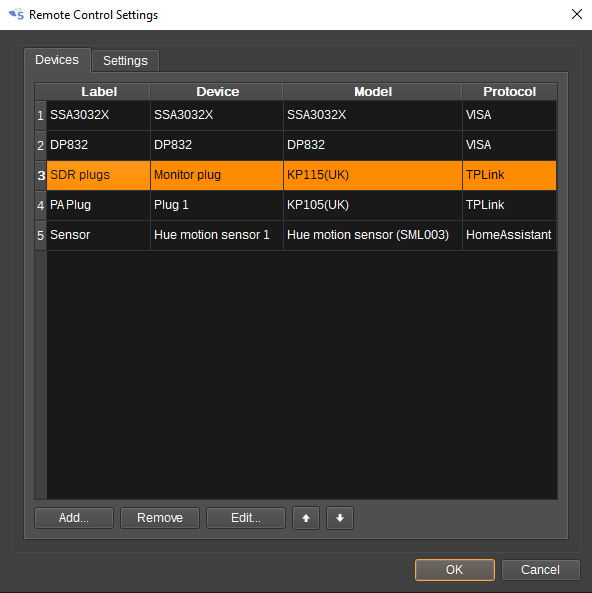592x593 pixels.
Task: Click the SDRangel app icon in title bar
Action: point(16,14)
